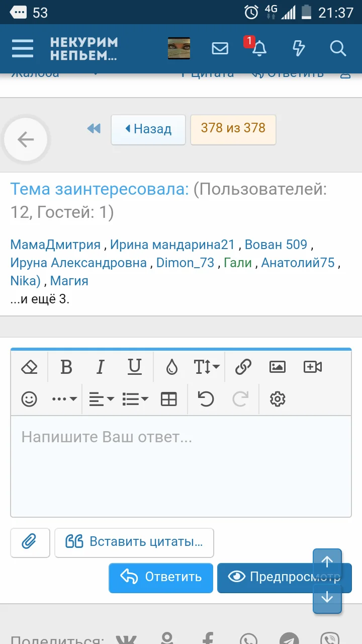Viewport: 362px width, 644px height.
Task: Tap the battery status icon
Action: coord(306,12)
